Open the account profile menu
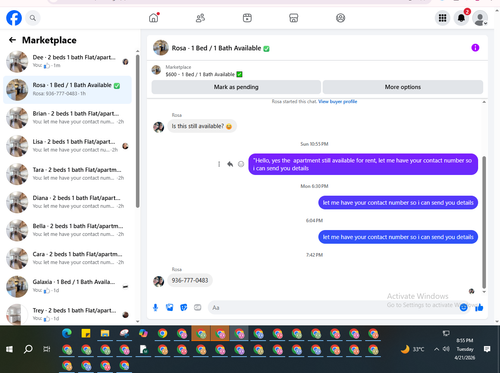 (480, 18)
